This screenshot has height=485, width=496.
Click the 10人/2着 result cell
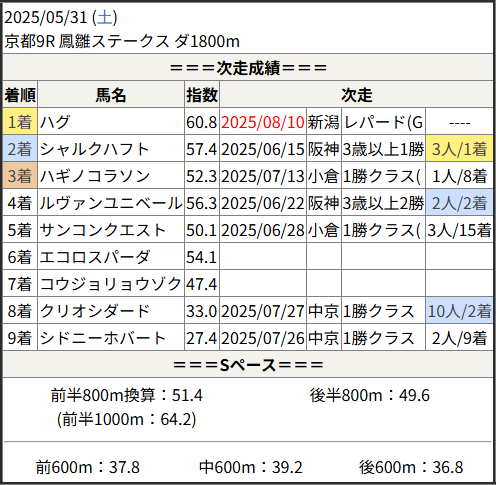tap(459, 311)
